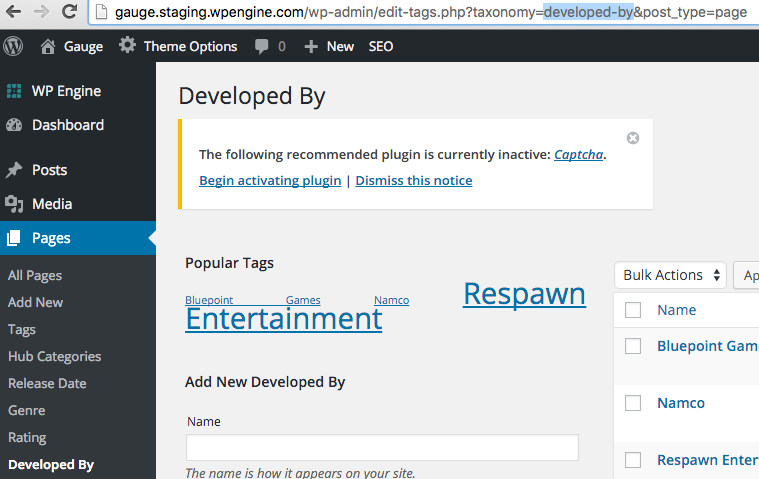The height and width of the screenshot is (479, 759).
Task: Open Theme Options in the admin bar
Action: (190, 46)
